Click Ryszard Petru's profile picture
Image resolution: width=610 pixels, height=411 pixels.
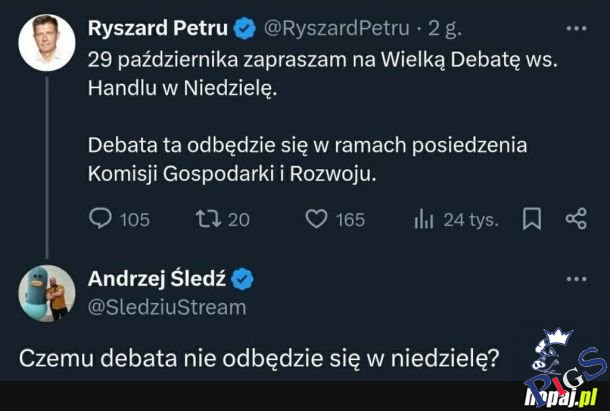45,42
